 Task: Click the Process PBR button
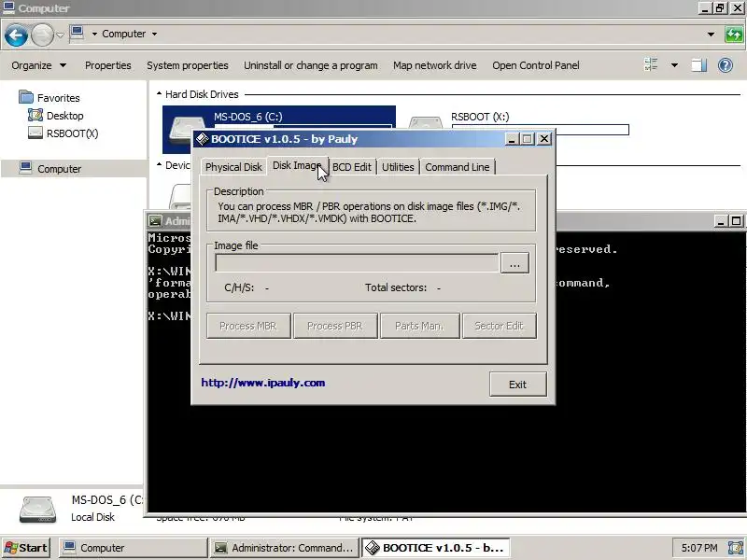(x=335, y=326)
